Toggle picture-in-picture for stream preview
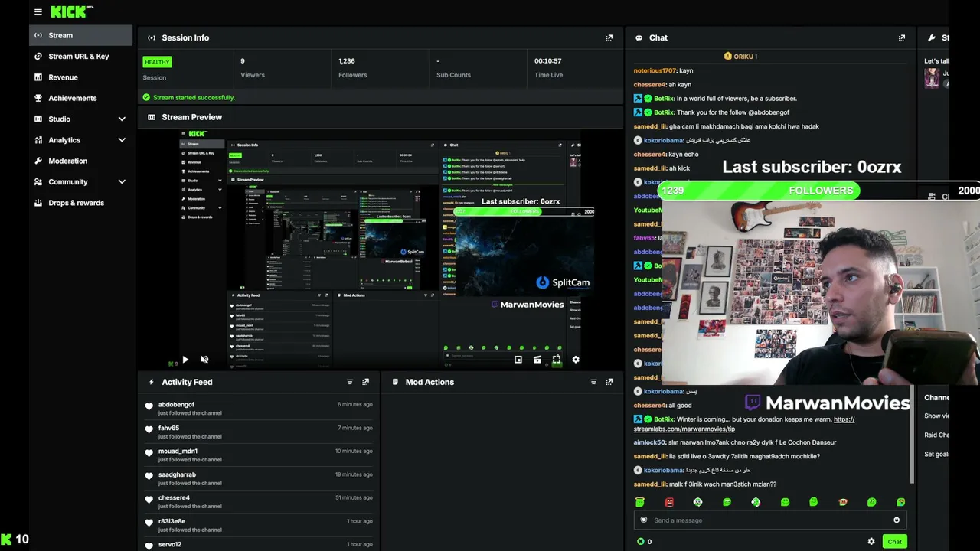The height and width of the screenshot is (551, 980). click(x=518, y=360)
